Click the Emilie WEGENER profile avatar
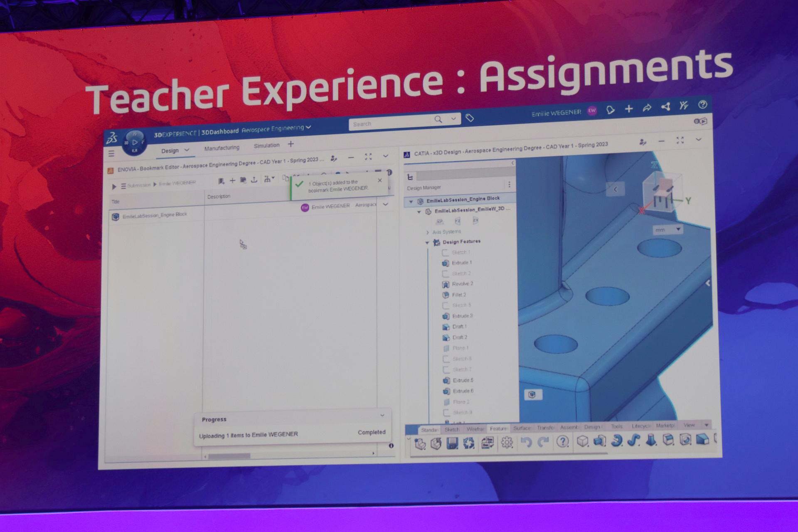Viewport: 798px width, 532px height. tap(592, 111)
